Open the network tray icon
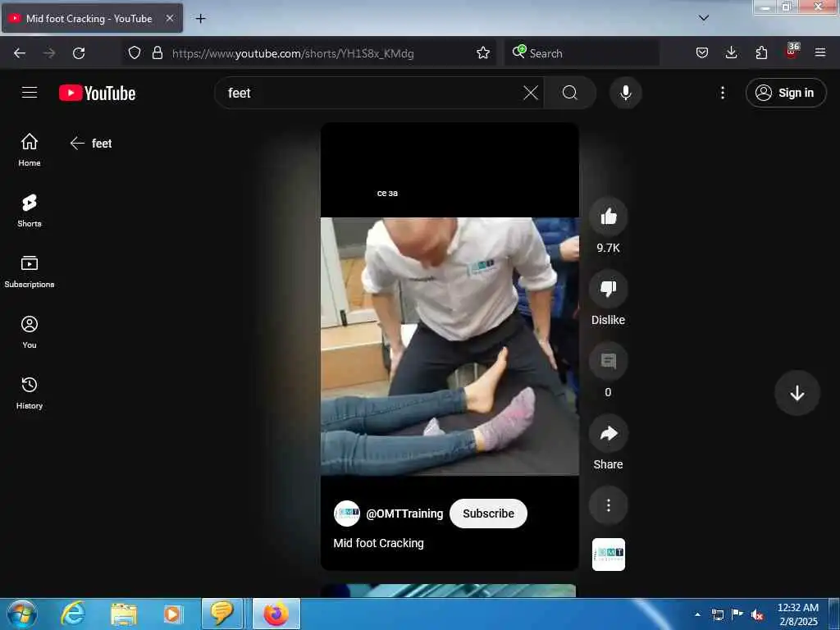This screenshot has height=630, width=840. (717, 615)
